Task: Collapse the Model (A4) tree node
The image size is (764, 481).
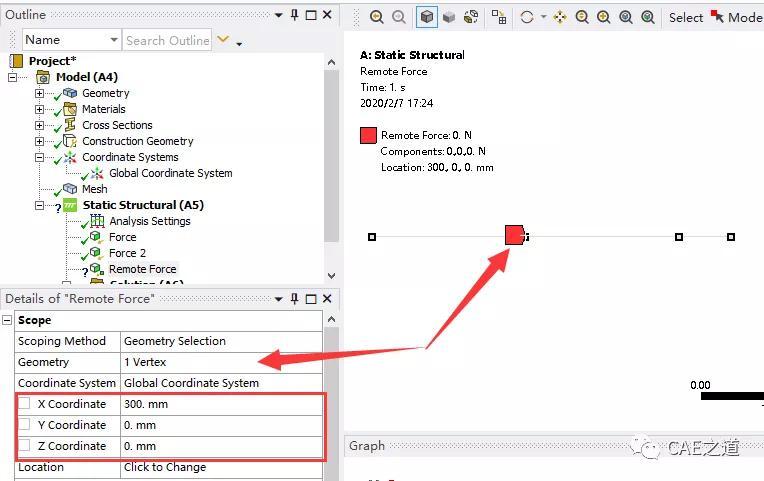Action: point(12,77)
